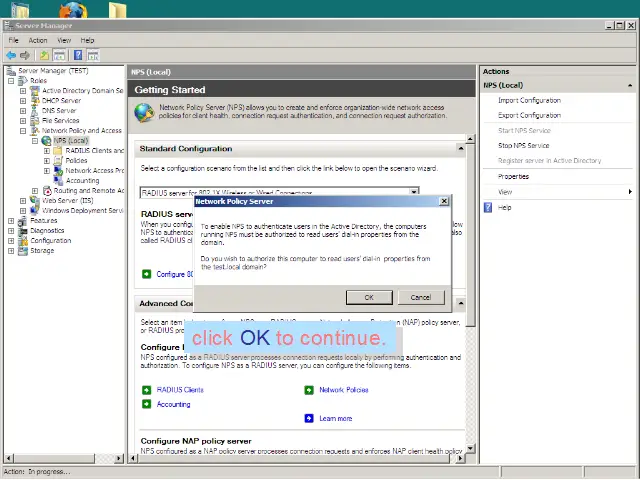Open the Network Policies link
The width and height of the screenshot is (640, 480).
344,390
